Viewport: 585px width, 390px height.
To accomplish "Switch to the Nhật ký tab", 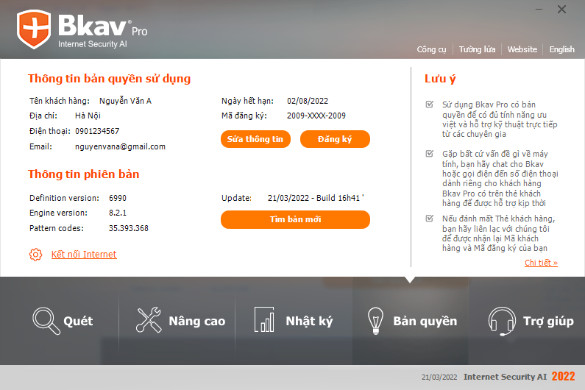I will [x=293, y=320].
